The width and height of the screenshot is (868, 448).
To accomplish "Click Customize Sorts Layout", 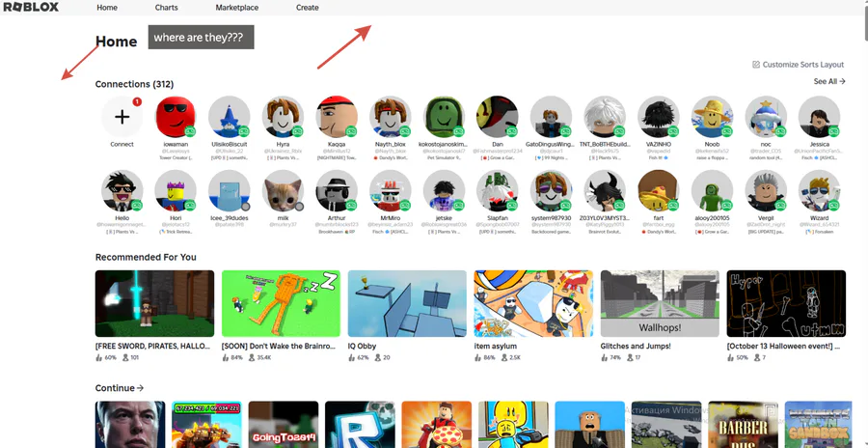I will coord(799,65).
